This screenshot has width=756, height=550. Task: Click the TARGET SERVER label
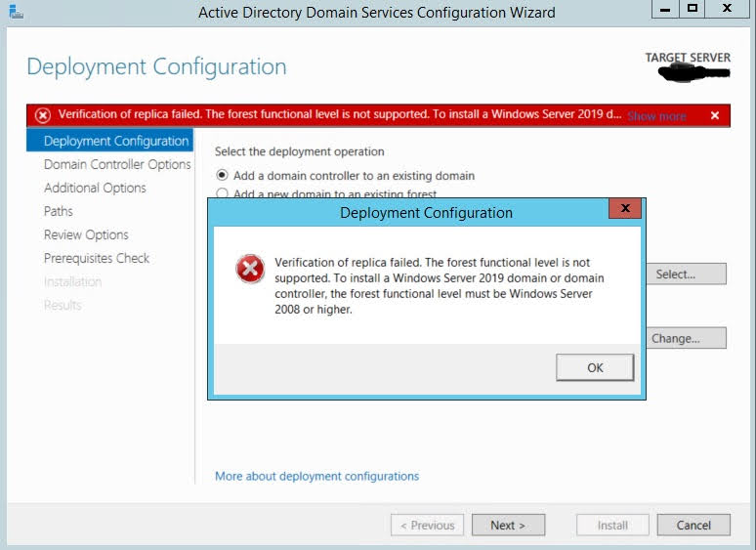(688, 58)
